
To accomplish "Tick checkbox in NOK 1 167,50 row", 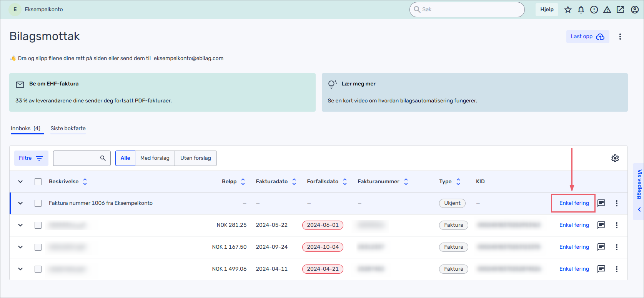I will pos(38,247).
